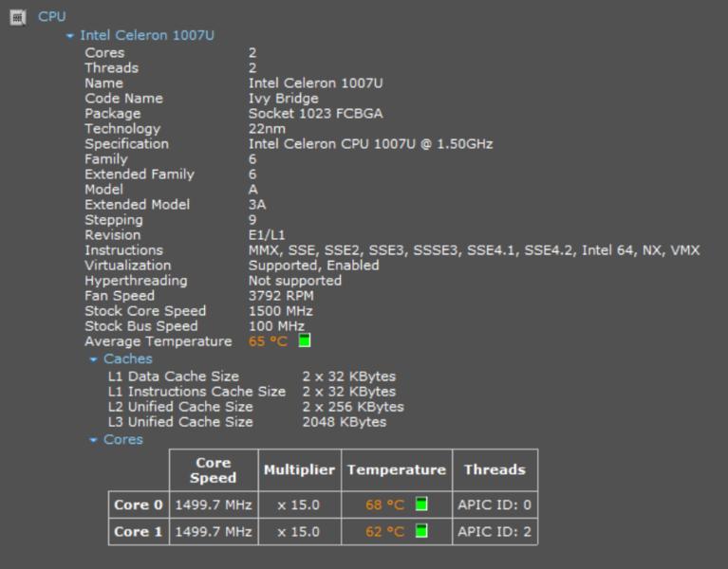
Task: Select the Technology value 22nm
Action: click(x=267, y=129)
